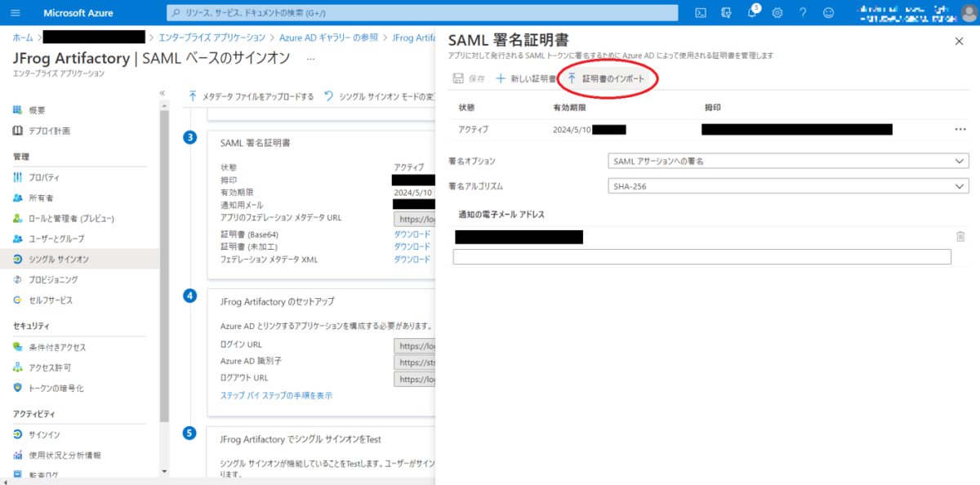Collapse the left navigation with the double chevron
This screenshot has height=485, width=980.
162,93
